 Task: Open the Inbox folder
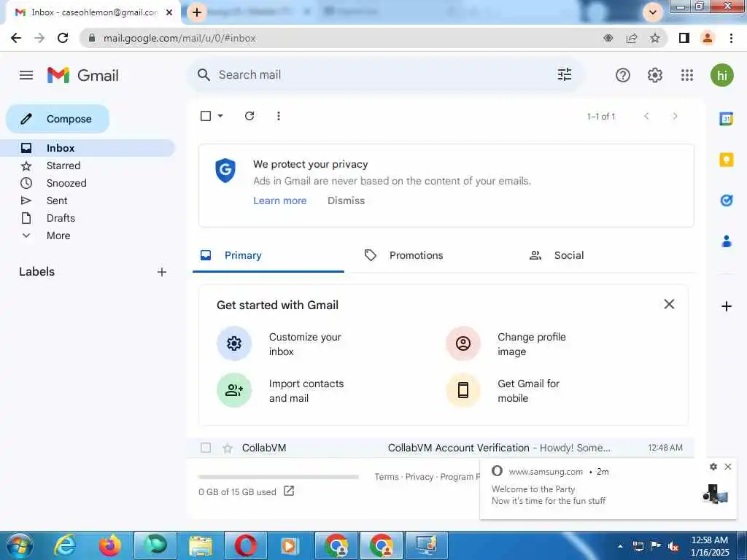[x=88, y=148]
